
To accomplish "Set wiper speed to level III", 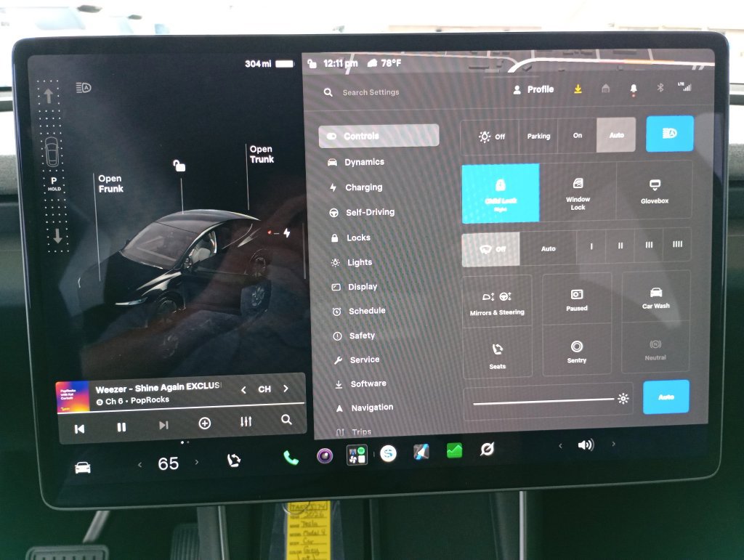I will click(649, 245).
